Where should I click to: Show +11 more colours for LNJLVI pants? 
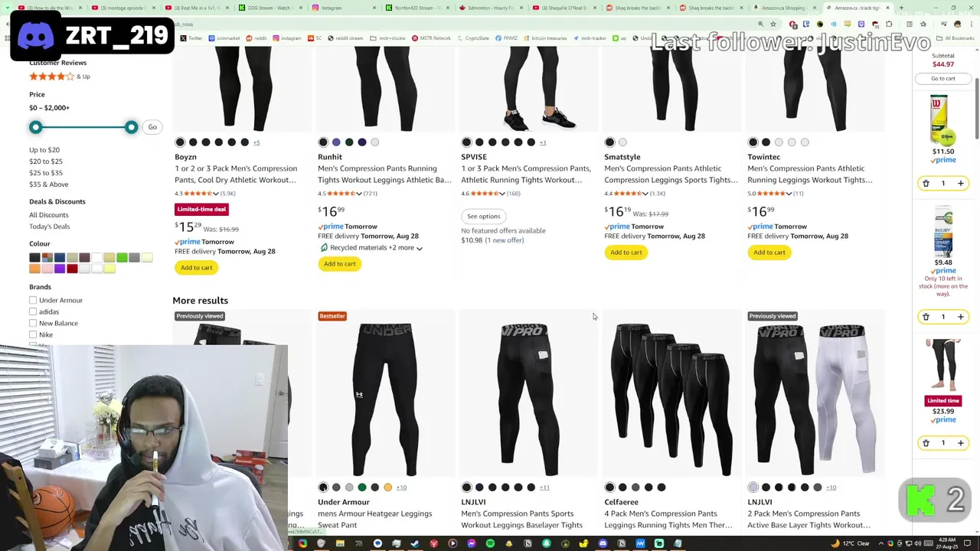click(544, 487)
